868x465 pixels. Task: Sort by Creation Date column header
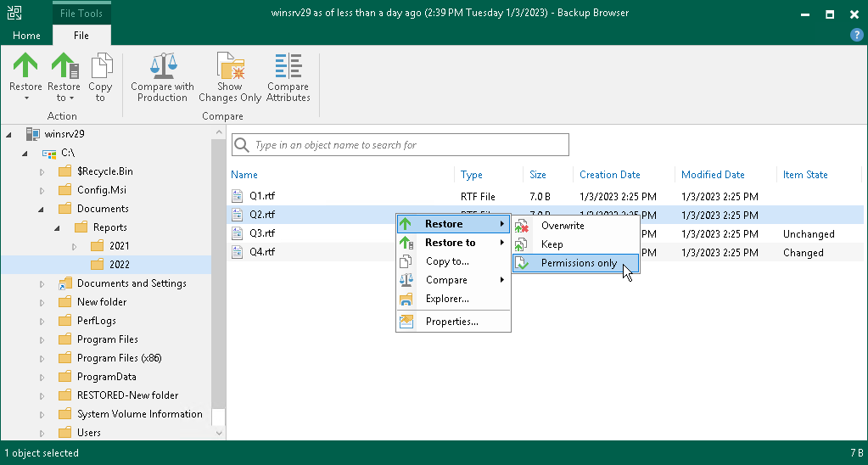click(x=609, y=175)
